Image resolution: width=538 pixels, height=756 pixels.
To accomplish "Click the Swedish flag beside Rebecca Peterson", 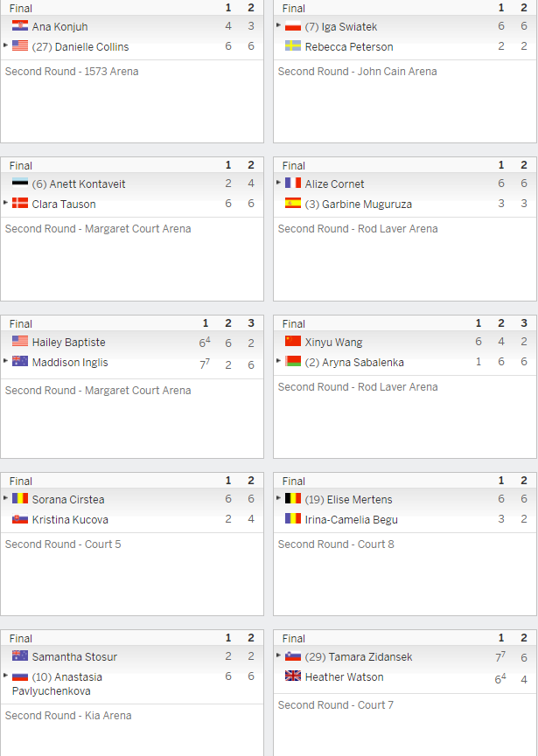I will point(293,45).
